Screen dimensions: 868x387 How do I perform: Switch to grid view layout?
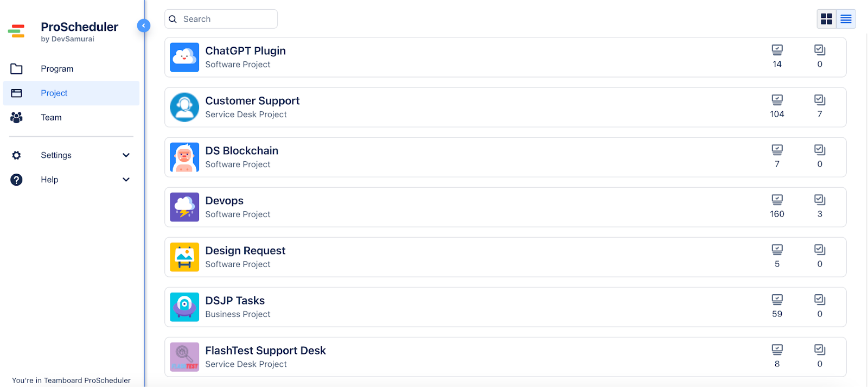tap(826, 18)
